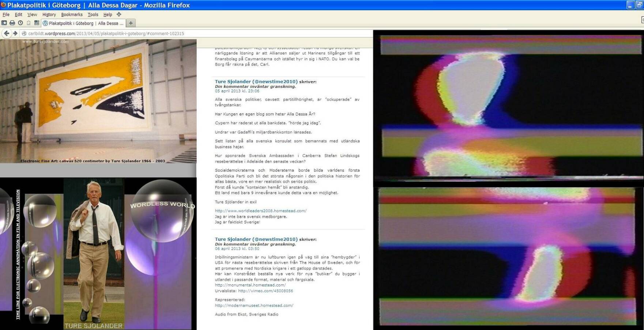644x330 pixels.
Task: Click 'Cypern har raderat ut alla bankdata' line
Action: tap(268, 123)
